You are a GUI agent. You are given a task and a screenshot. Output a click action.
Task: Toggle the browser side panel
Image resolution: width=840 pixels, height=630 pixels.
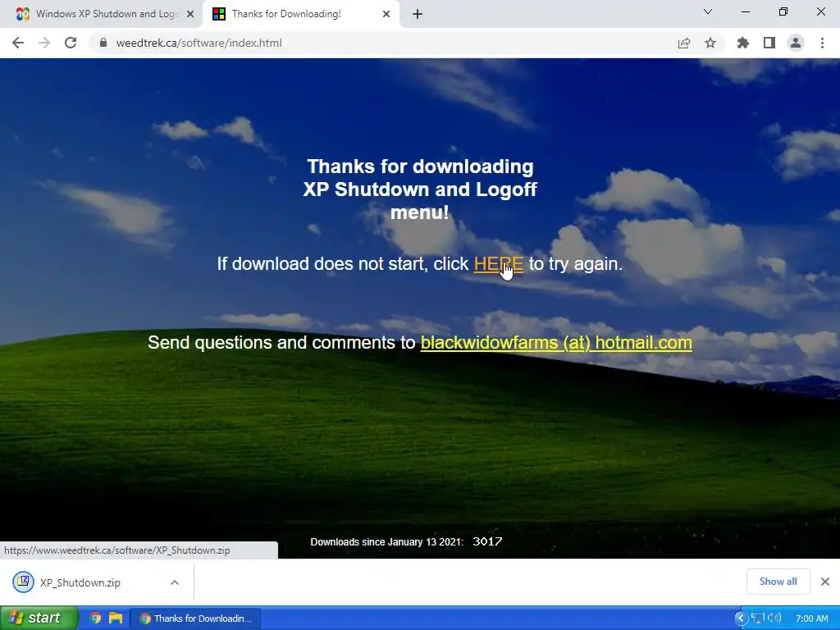point(769,43)
